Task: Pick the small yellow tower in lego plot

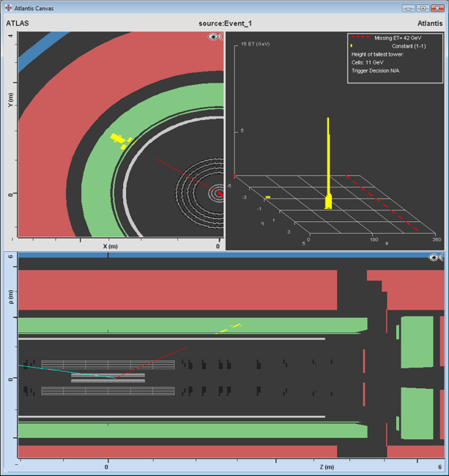Action: [269, 197]
